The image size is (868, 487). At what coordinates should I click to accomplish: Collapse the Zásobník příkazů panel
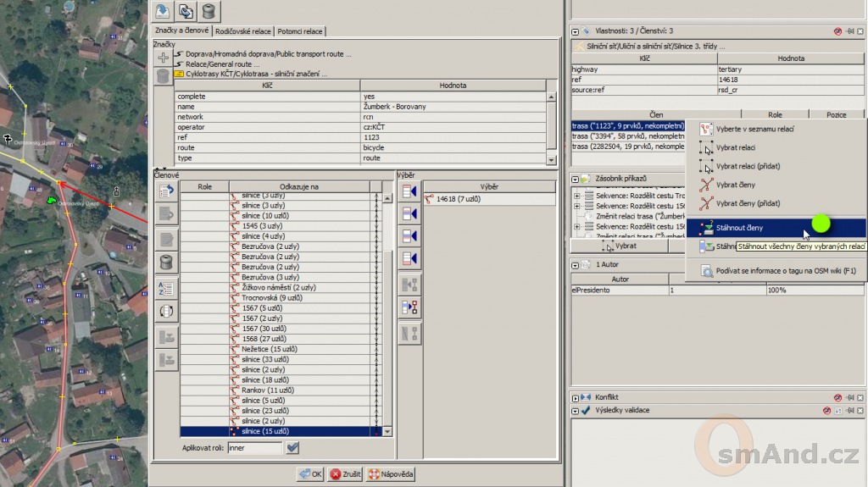coord(576,180)
